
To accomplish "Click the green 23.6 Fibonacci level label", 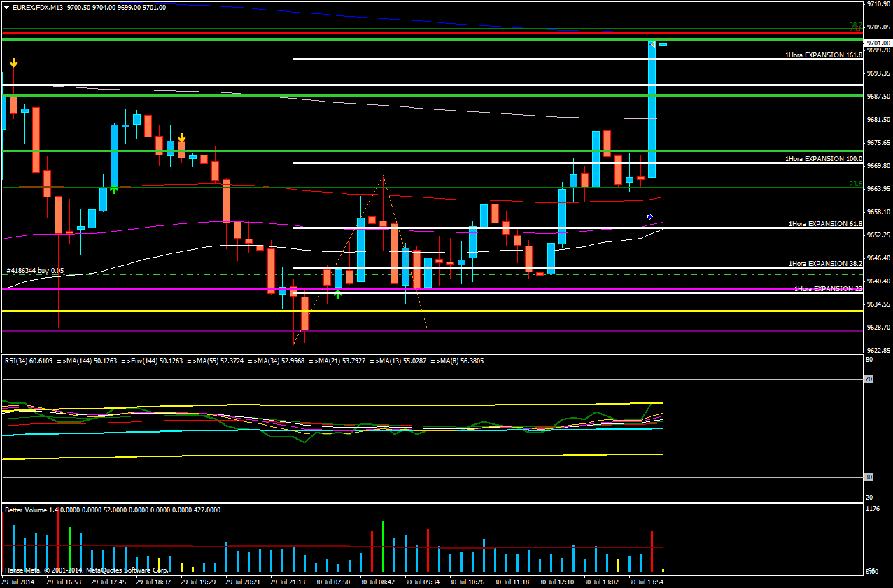I will [x=855, y=184].
